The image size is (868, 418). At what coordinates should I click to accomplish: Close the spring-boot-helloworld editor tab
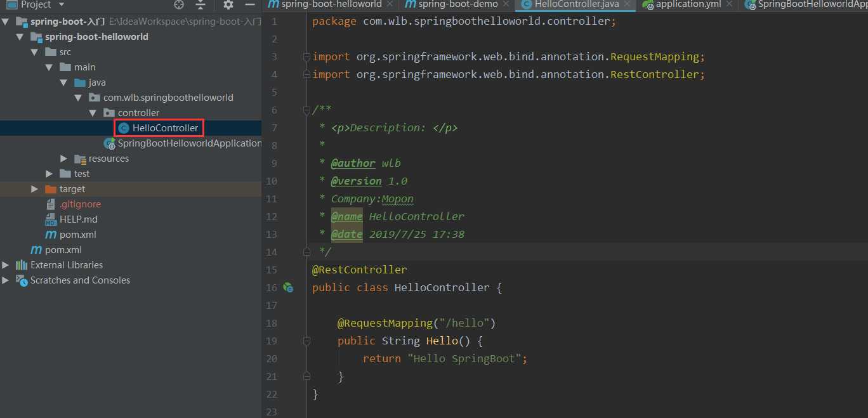391,4
